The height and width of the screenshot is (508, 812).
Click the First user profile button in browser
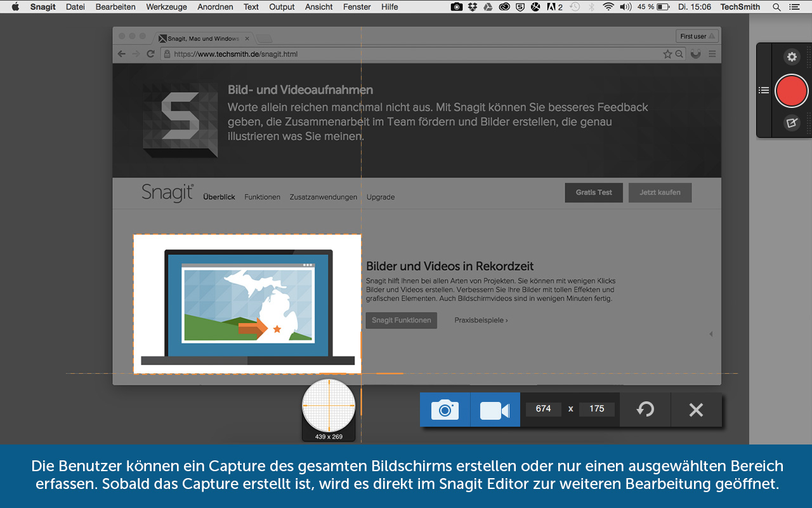point(697,36)
